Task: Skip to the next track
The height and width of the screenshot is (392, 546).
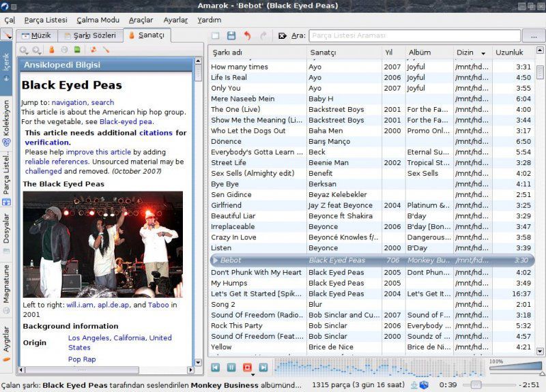Action: point(263,367)
